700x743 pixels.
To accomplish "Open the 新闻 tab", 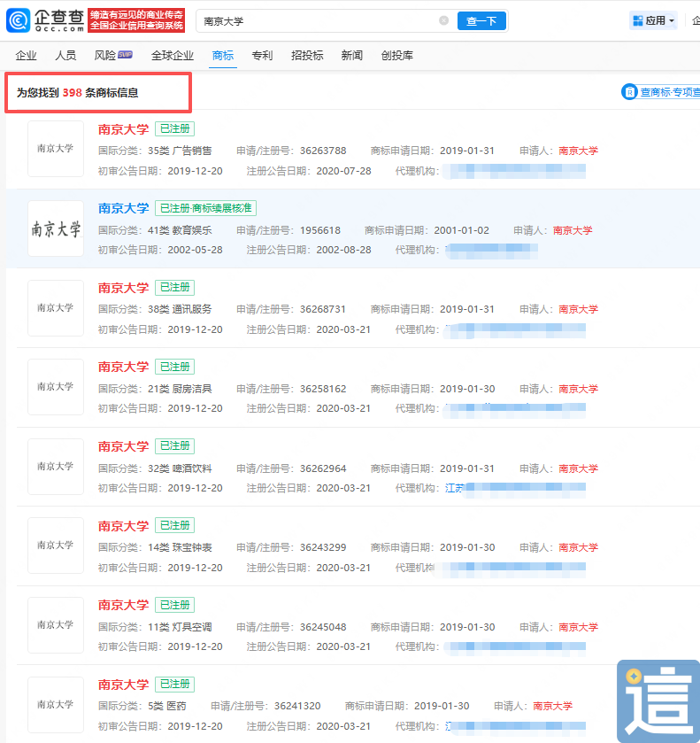I will click(x=352, y=56).
